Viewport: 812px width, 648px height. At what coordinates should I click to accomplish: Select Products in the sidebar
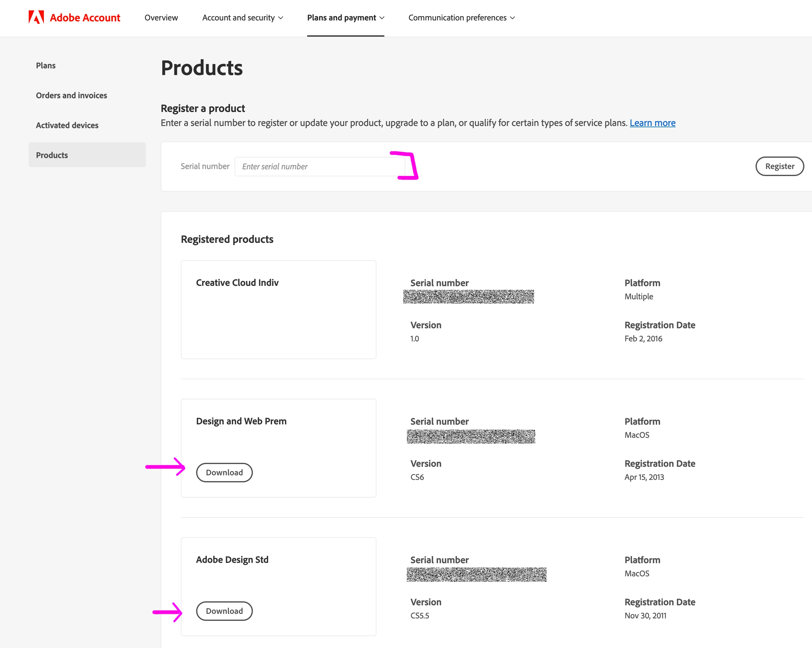click(x=52, y=155)
